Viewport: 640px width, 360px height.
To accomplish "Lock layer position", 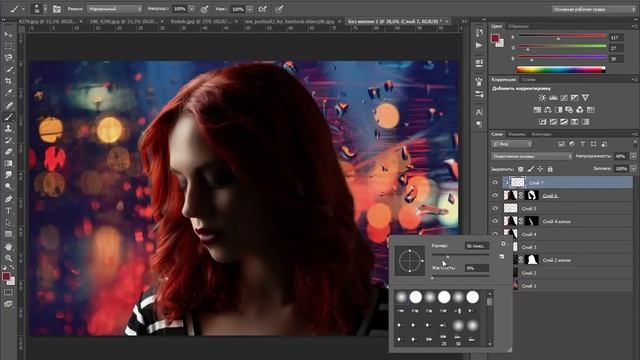I will coord(540,169).
